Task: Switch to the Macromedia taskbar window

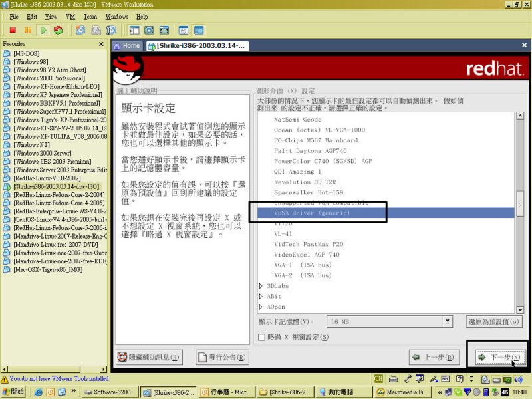Action: (402, 392)
